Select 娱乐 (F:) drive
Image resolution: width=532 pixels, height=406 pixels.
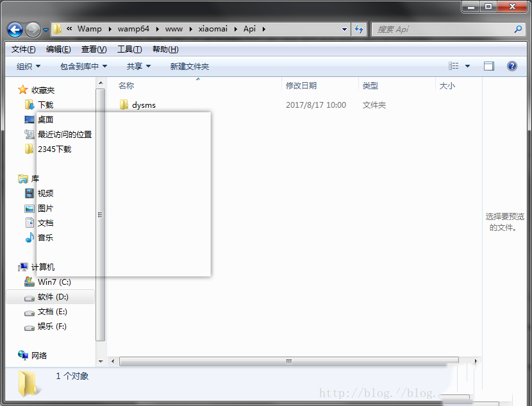pos(51,326)
